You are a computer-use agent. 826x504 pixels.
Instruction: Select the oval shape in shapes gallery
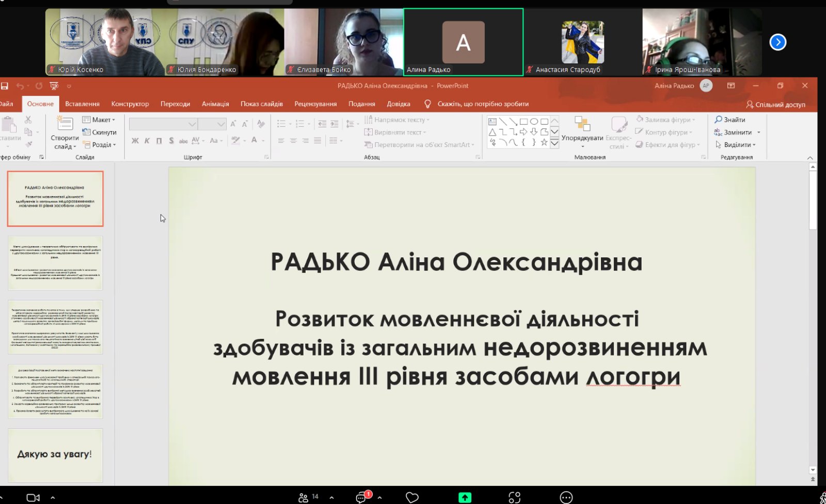click(x=534, y=122)
